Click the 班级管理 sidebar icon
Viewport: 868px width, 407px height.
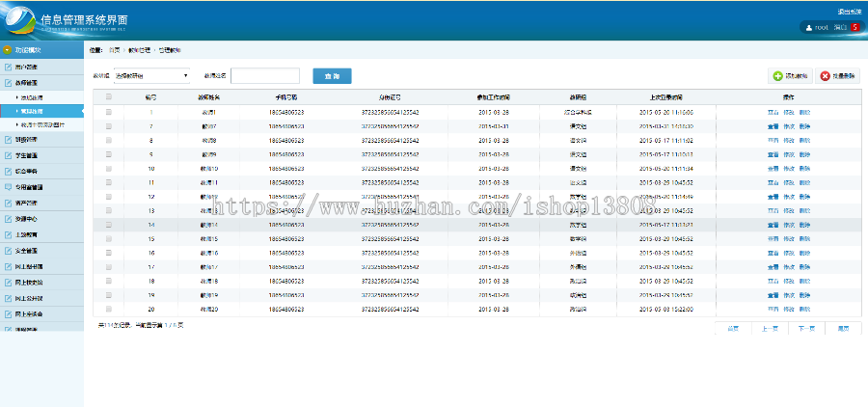point(9,140)
